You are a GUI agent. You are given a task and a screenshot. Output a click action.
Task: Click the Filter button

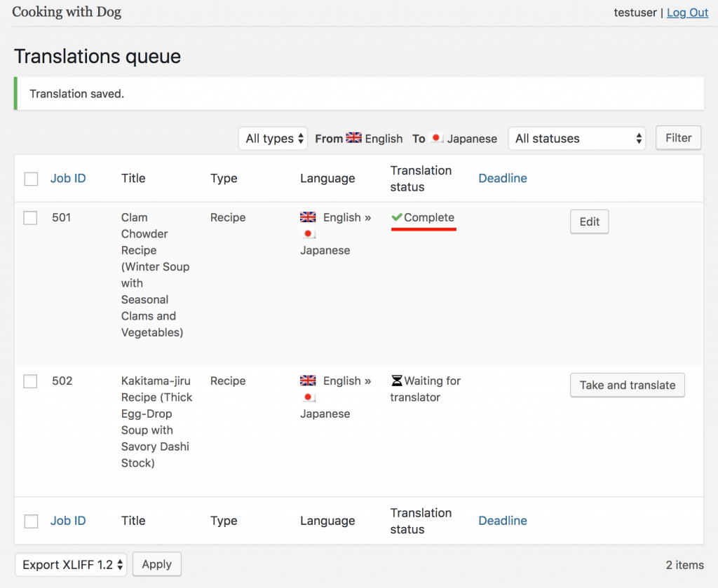click(678, 138)
